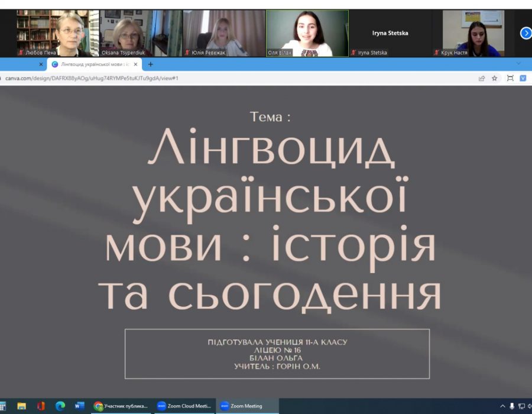The image size is (532, 414).
Task: Click the Тема : heading text
Action: 270,117
